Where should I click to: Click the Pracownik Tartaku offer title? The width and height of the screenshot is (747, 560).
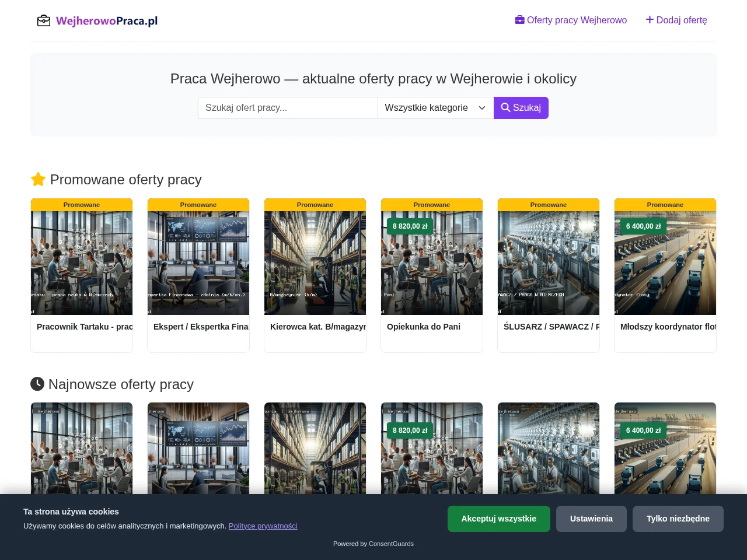[85, 327]
